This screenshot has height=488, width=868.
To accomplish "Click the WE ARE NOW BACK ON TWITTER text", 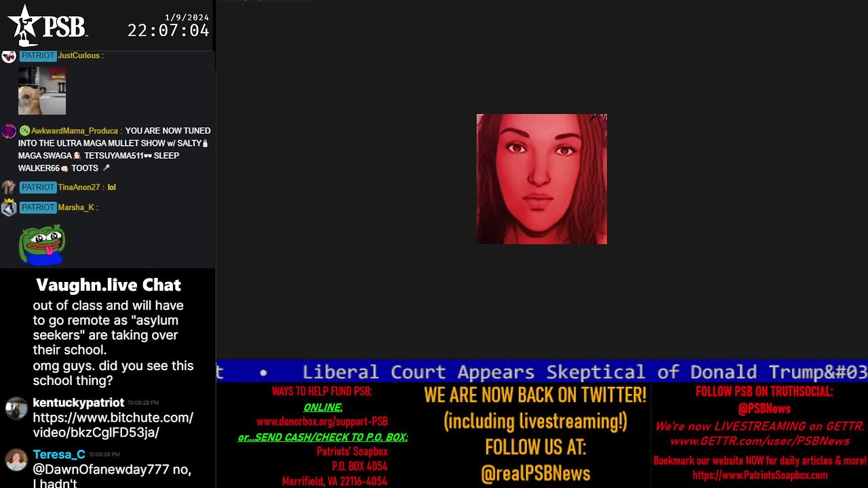I will [535, 394].
